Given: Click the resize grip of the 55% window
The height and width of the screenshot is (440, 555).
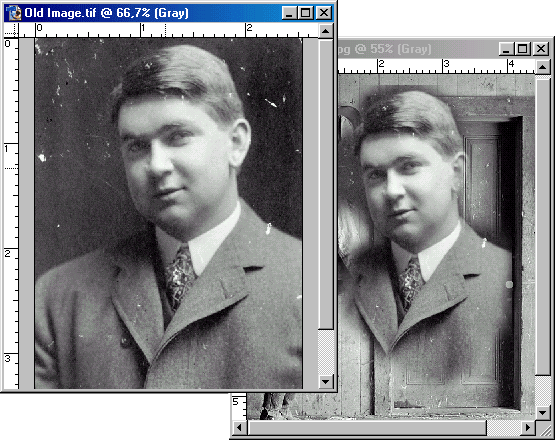Looking at the screenshot, I should [543, 428].
